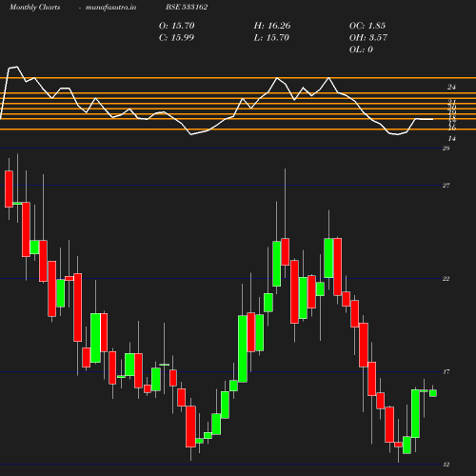Click the '27' price axis label

tap(446, 186)
